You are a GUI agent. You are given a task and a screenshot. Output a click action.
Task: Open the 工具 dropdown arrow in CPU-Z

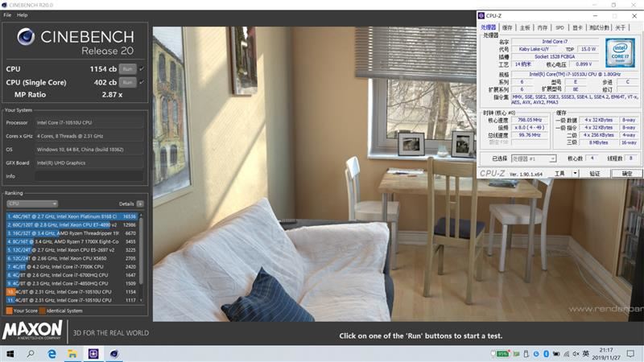pos(576,174)
